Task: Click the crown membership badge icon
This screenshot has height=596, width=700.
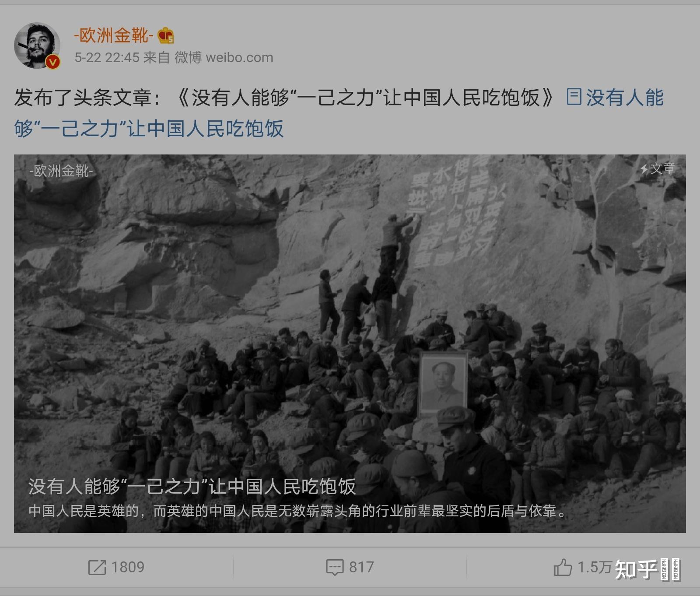Action: 166,35
